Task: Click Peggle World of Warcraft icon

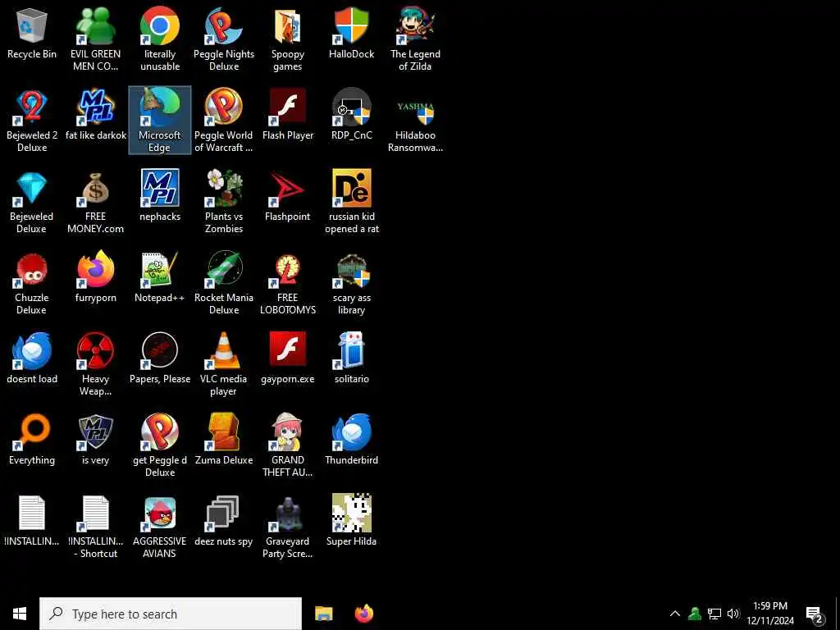Action: pyautogui.click(x=223, y=107)
